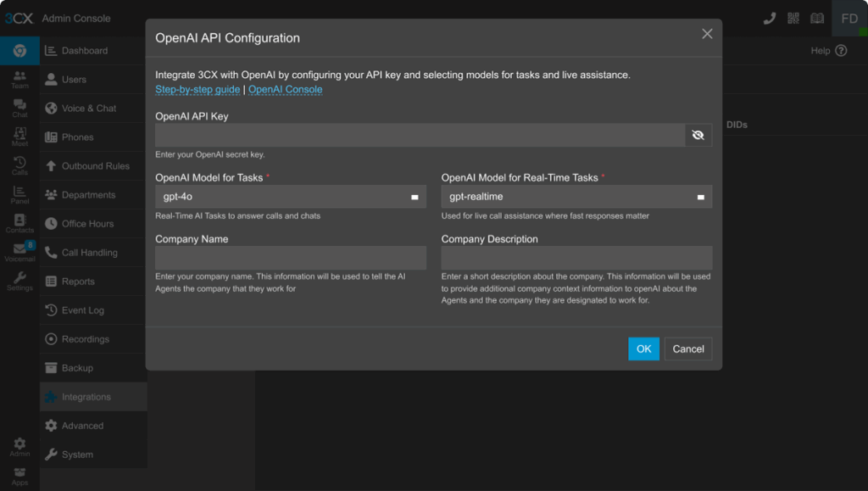Viewport: 868px width, 491px height.
Task: Open the Integrations menu item
Action: pos(86,397)
